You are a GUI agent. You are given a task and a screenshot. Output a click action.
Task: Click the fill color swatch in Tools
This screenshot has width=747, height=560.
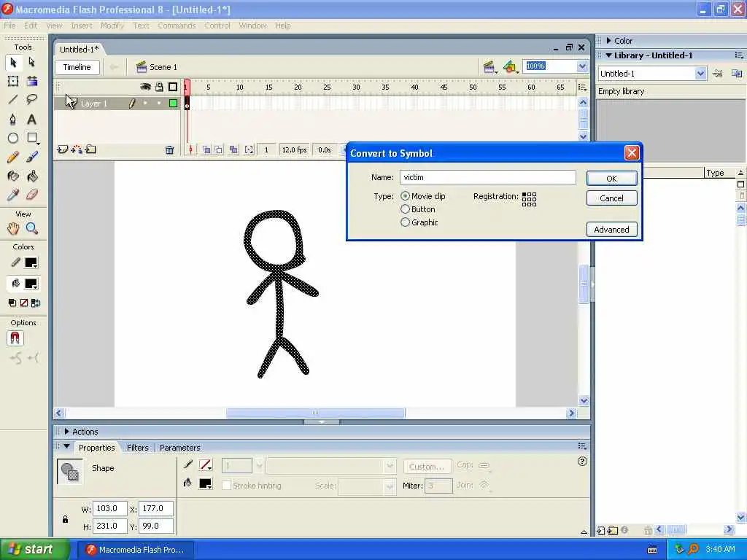coord(31,284)
